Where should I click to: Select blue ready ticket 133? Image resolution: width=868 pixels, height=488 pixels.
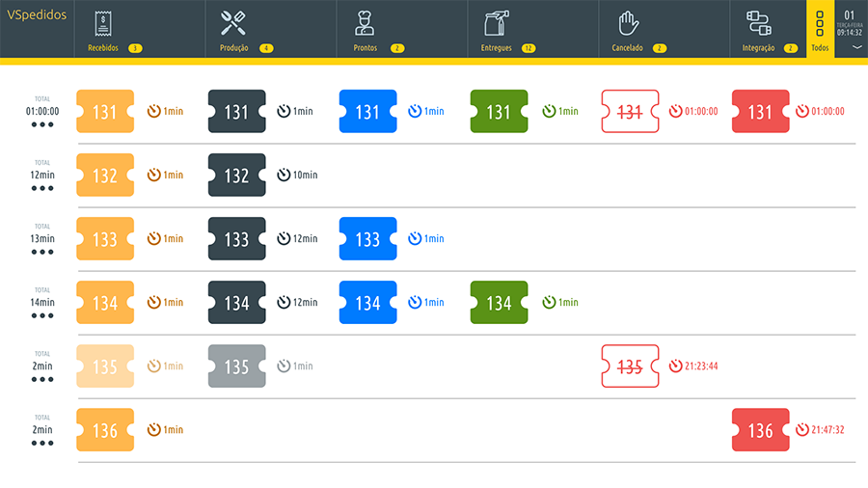point(367,239)
